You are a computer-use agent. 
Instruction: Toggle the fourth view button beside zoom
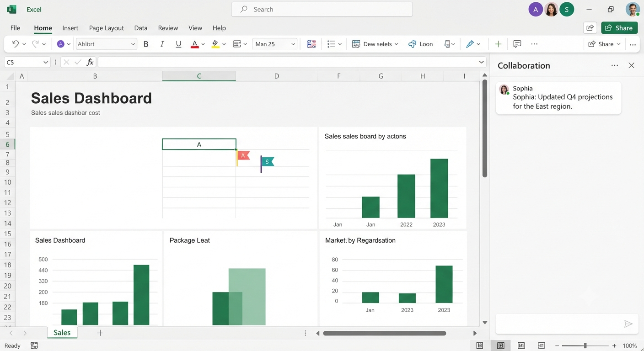pos(542,346)
